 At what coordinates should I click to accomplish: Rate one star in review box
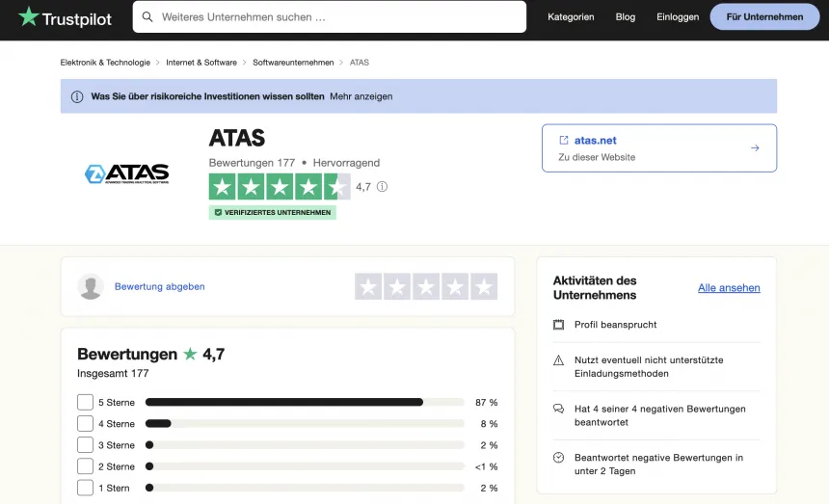(368, 286)
